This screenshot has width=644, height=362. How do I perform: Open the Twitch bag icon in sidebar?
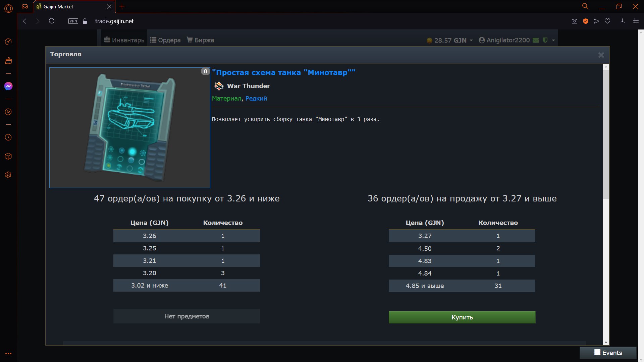[x=8, y=61]
